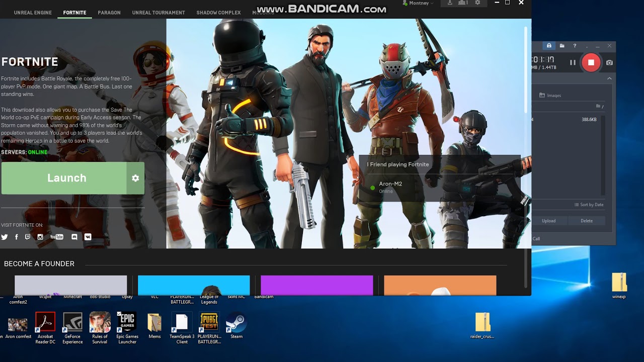Open the Shadow Complex tab

click(218, 13)
